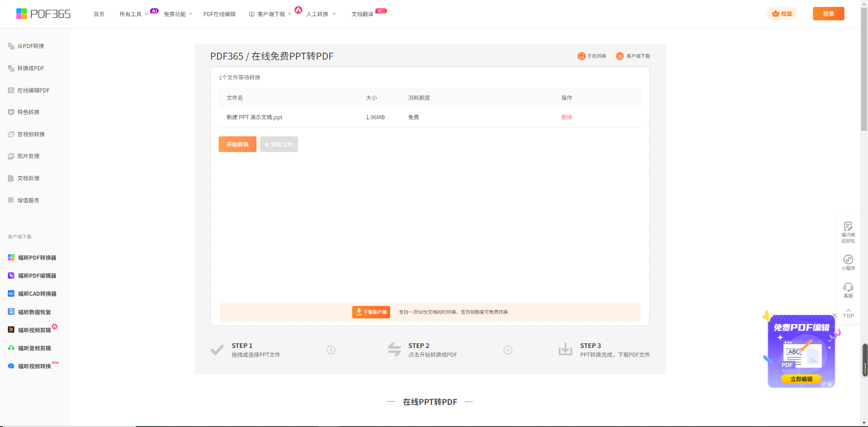Click the 立即编辑 ad button
Viewport: 868px width, 427px height.
click(801, 379)
